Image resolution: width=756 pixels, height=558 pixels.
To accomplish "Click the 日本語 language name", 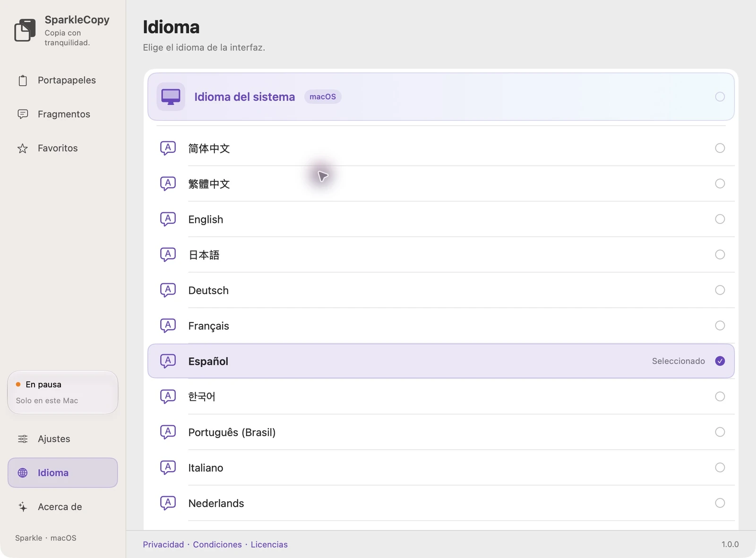I will [204, 255].
